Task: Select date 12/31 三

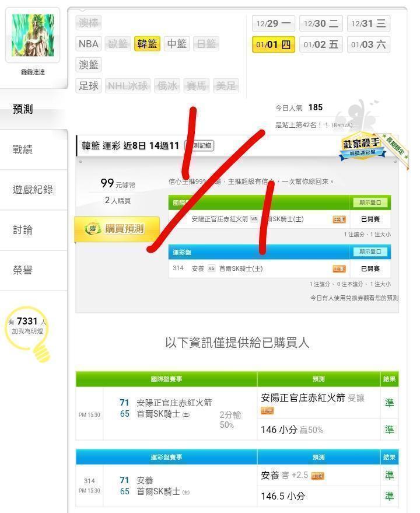Action: pos(368,23)
